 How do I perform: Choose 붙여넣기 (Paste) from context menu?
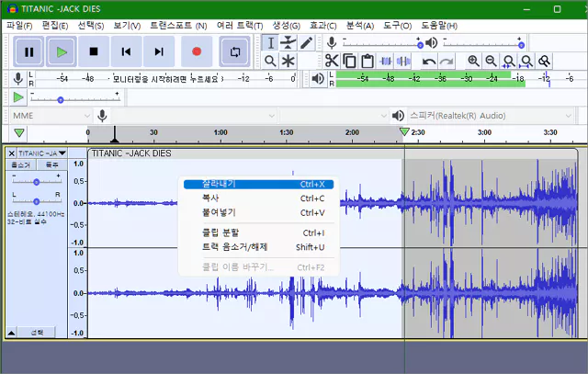point(258,212)
